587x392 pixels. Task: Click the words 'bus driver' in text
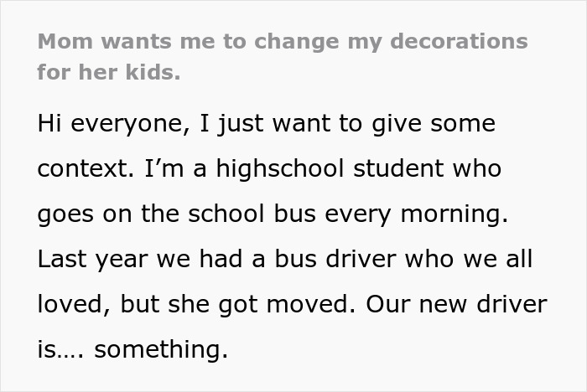click(335, 259)
